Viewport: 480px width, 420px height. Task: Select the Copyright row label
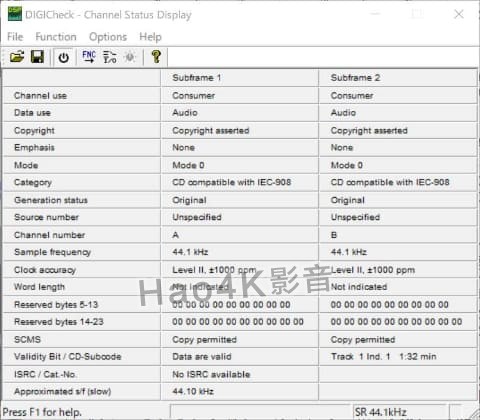34,131
